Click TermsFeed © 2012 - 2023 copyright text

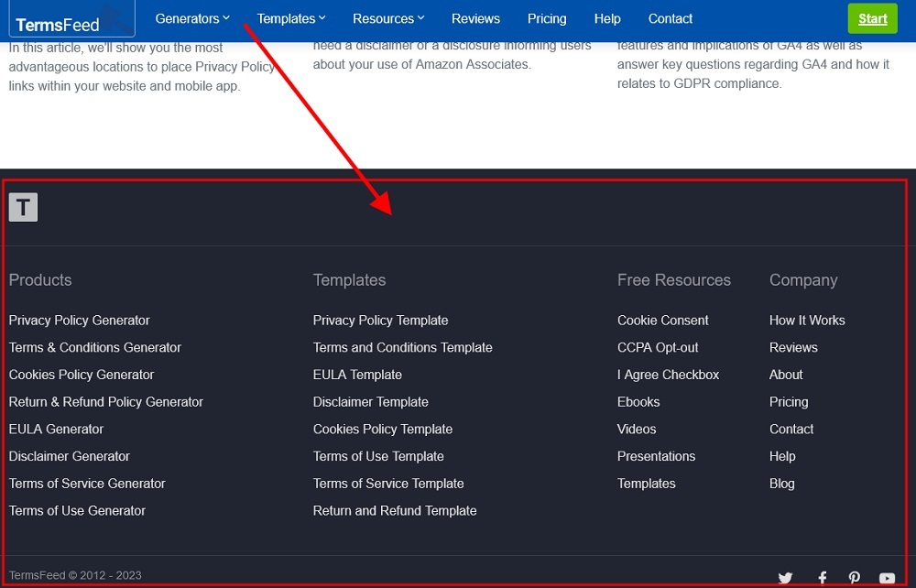point(75,575)
